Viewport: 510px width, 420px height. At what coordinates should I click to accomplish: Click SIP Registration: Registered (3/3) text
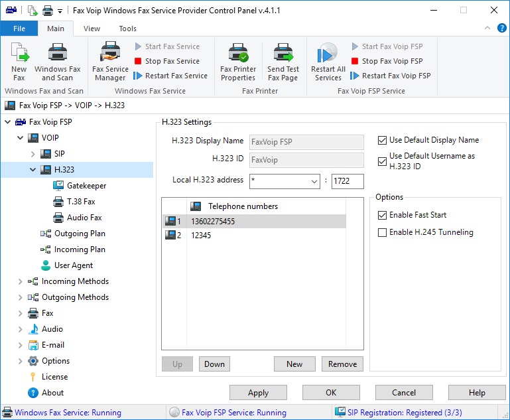[405, 413]
